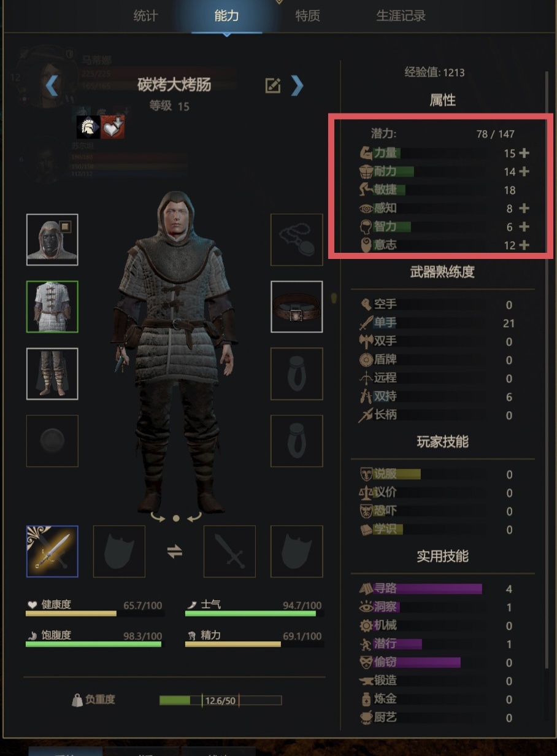Increase 力量 with its plus button
The height and width of the screenshot is (756, 557).
click(524, 153)
